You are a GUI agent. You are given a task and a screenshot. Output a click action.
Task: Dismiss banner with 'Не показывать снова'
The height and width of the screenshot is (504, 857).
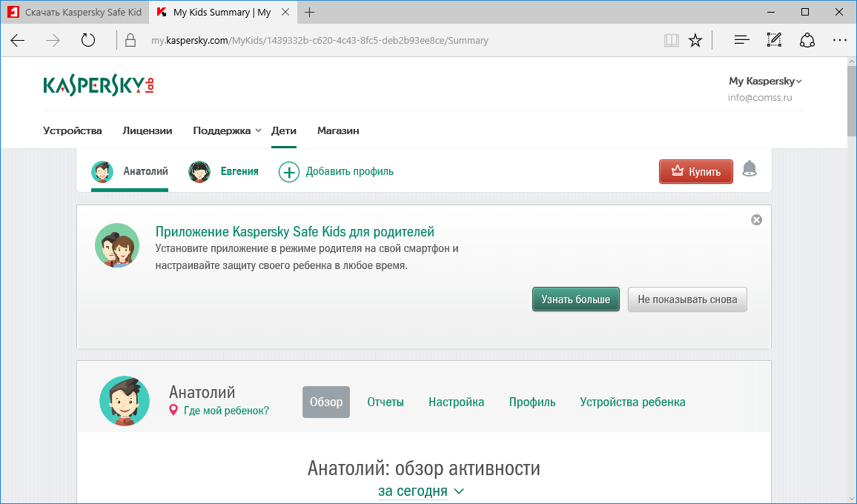point(686,299)
